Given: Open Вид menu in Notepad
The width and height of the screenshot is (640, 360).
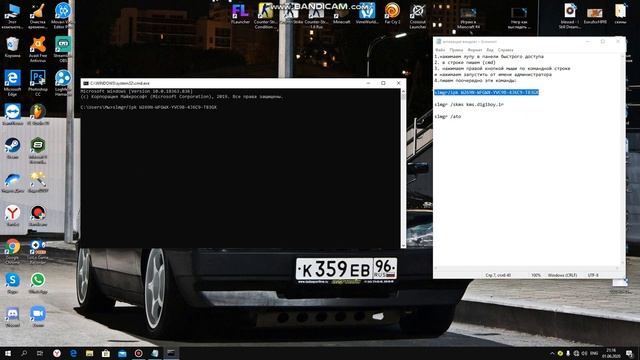Looking at the screenshot, I should tap(489, 50).
